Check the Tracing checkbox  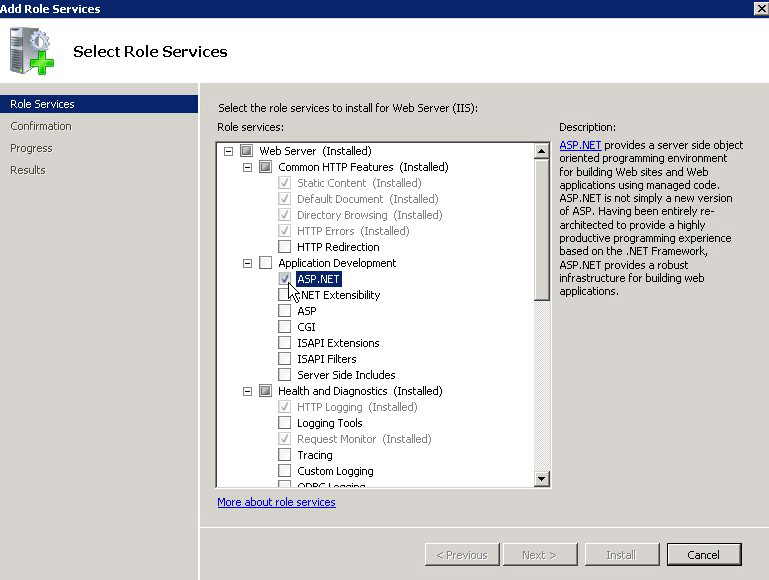pyautogui.click(x=284, y=455)
